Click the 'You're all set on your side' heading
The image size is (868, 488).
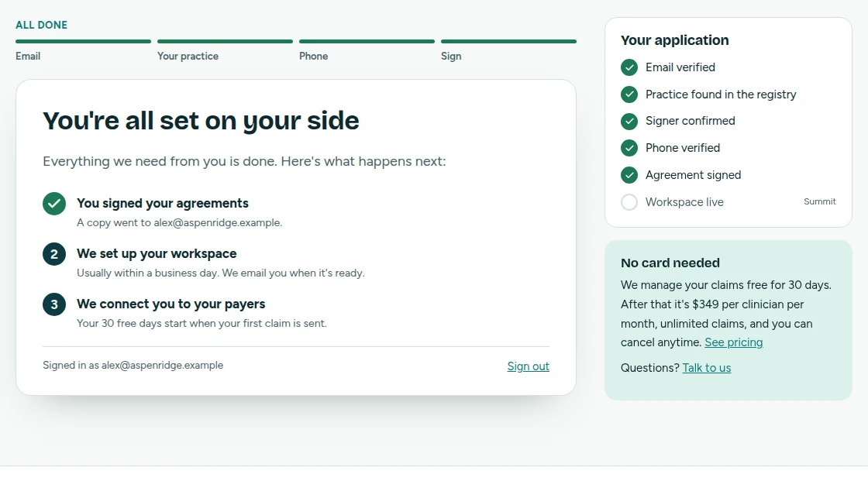click(x=201, y=121)
